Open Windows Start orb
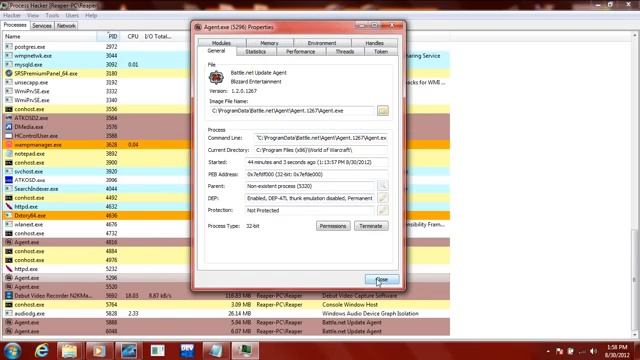The height and width of the screenshot is (360, 640). 13,351
